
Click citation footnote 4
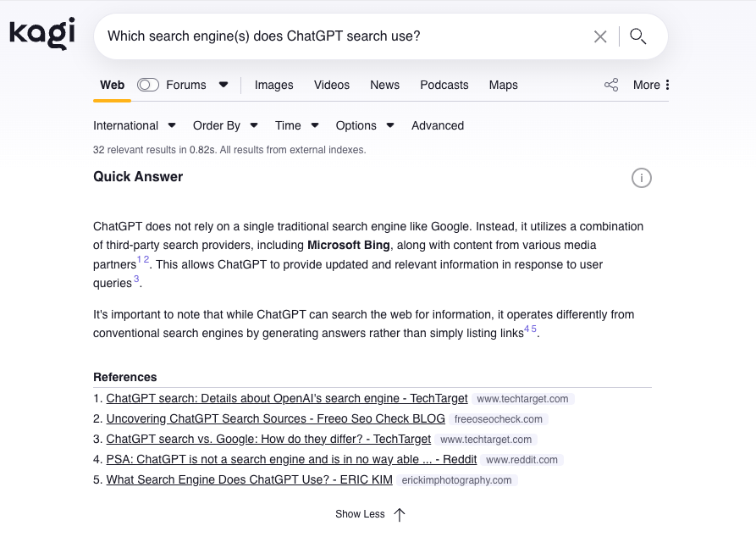click(527, 329)
